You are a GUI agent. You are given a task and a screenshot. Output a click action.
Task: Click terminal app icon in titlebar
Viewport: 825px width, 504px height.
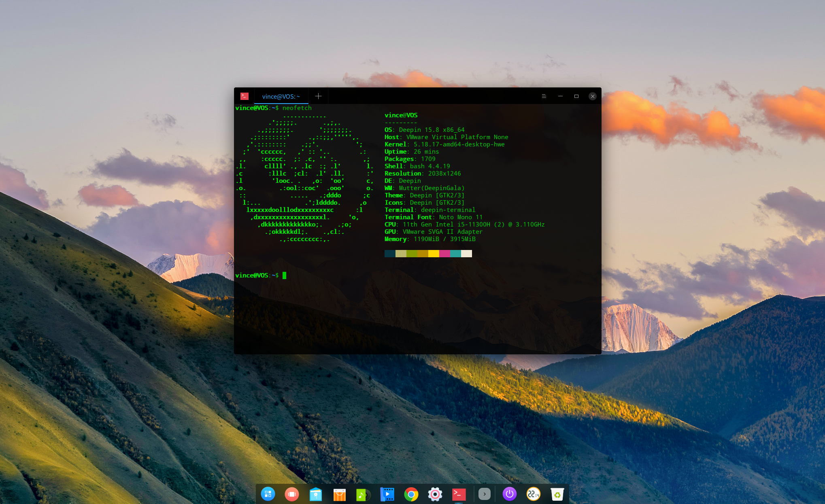pyautogui.click(x=244, y=96)
